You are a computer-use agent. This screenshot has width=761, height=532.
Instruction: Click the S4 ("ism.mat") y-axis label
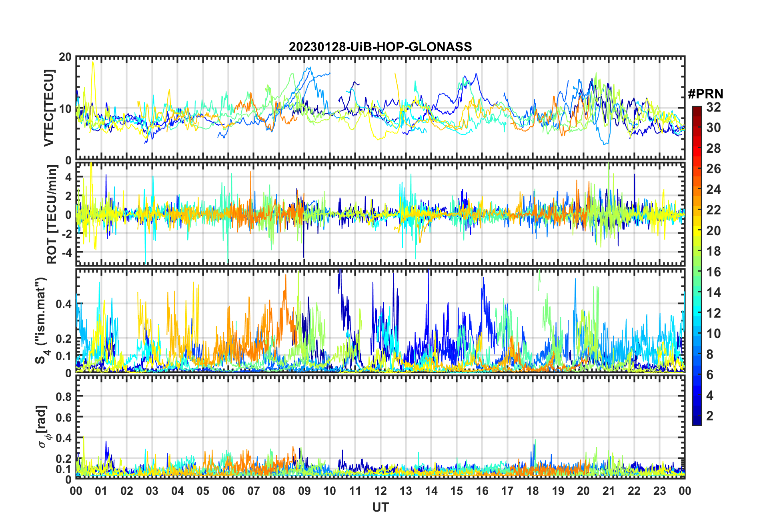point(42,320)
